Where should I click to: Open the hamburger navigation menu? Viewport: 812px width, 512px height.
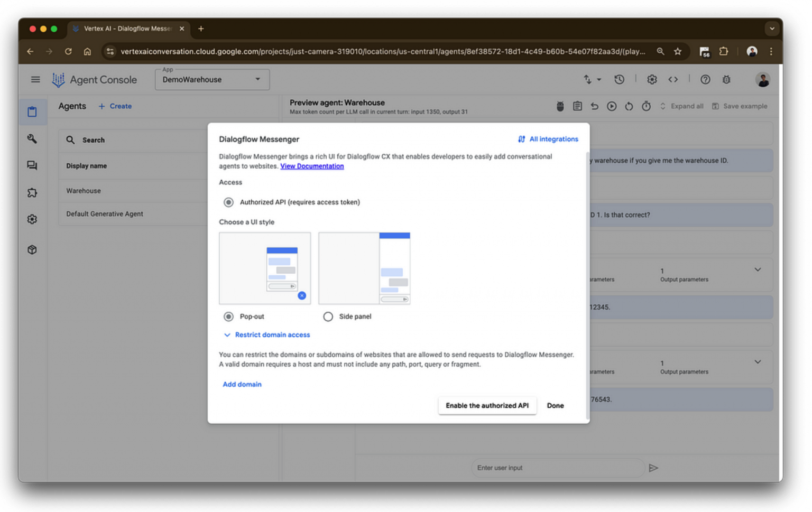point(35,80)
